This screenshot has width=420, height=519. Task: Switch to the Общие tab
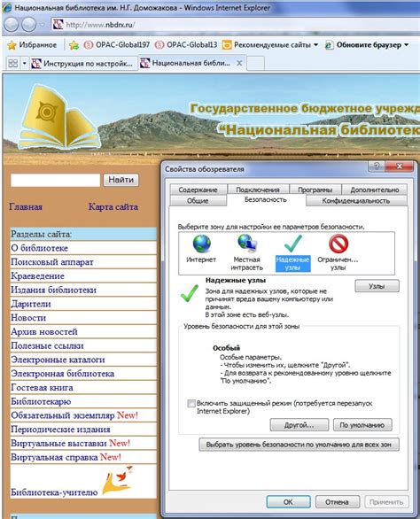pyautogui.click(x=198, y=200)
